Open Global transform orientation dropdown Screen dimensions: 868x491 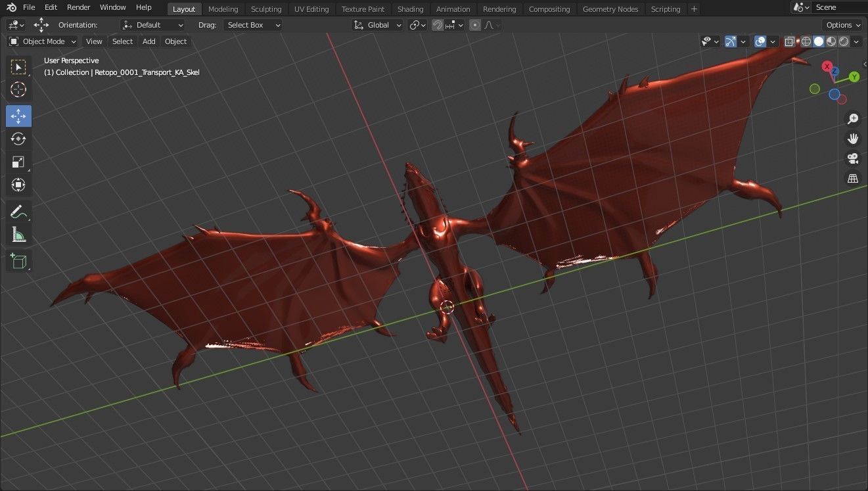point(378,25)
